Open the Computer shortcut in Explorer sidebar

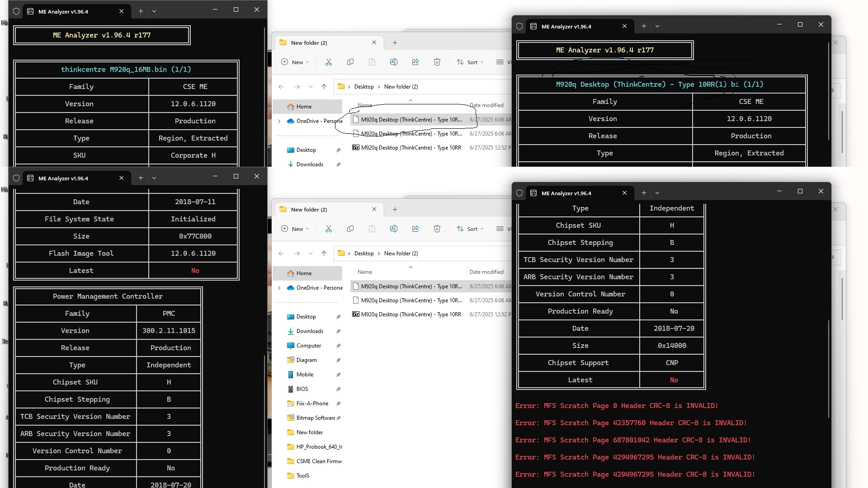308,346
